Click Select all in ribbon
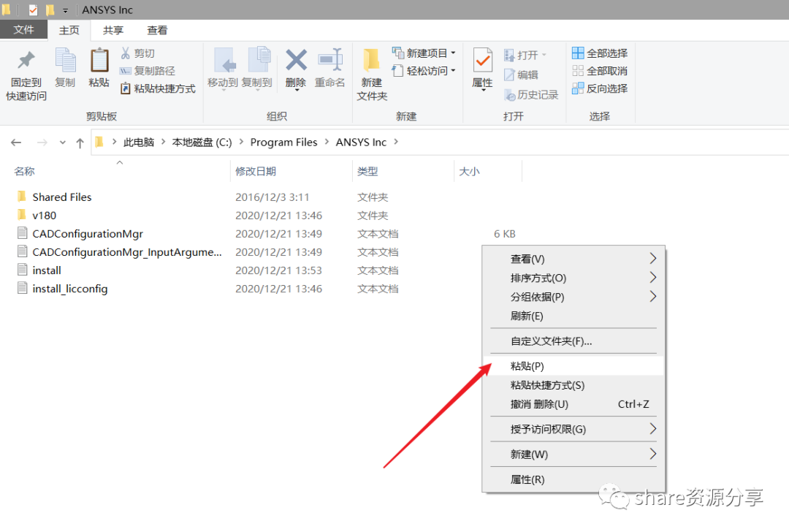 pos(600,53)
